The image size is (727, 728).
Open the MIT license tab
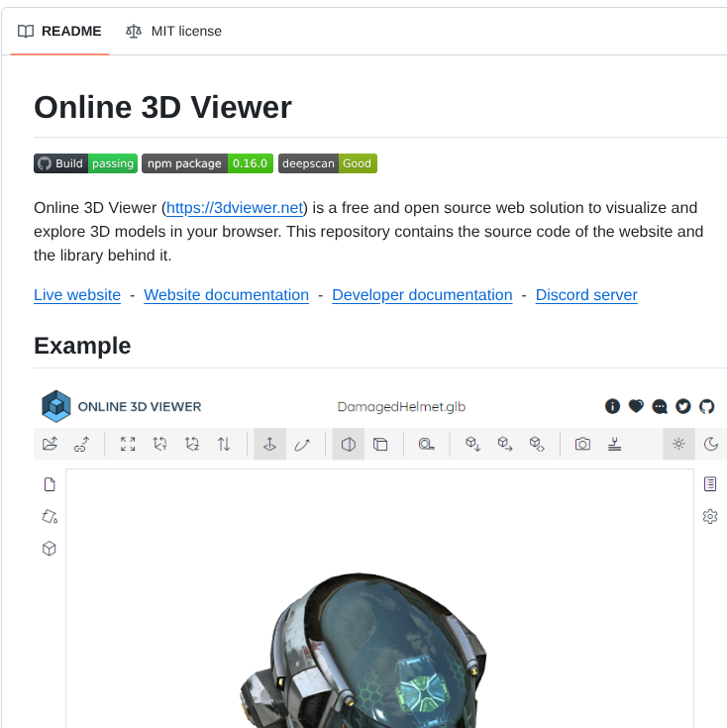tap(173, 31)
